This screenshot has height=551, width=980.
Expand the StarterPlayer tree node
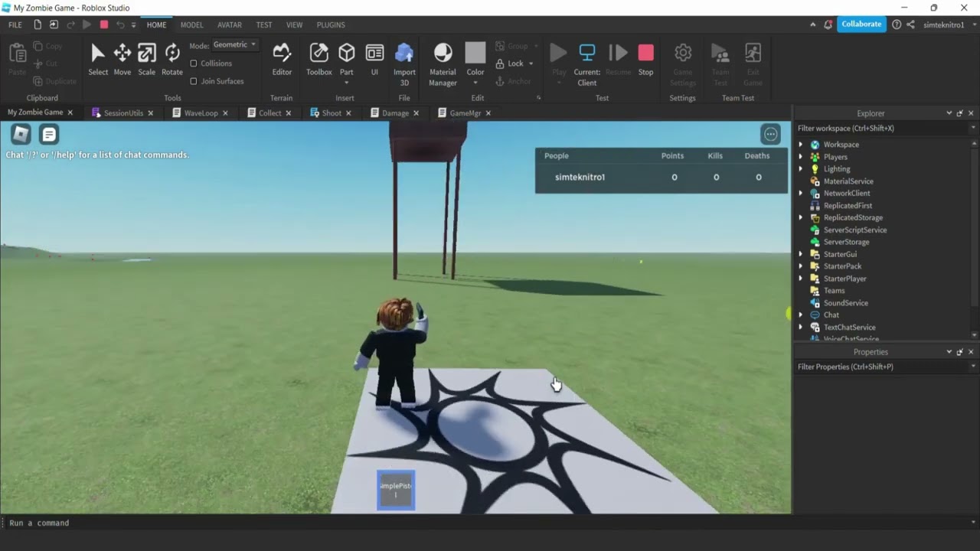(801, 279)
